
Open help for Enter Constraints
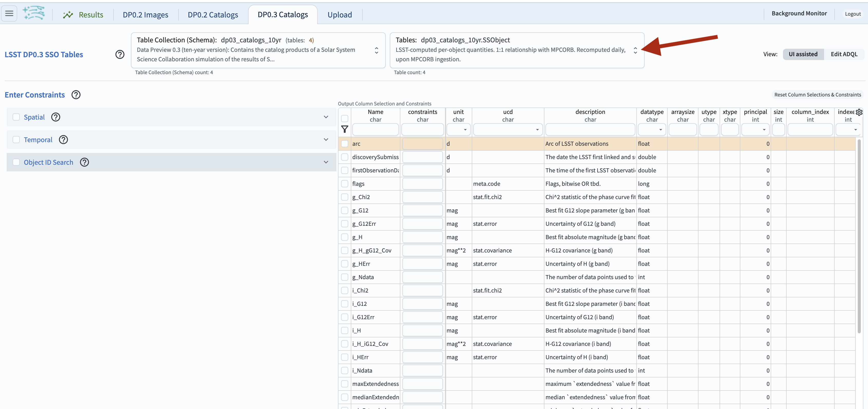click(x=76, y=95)
